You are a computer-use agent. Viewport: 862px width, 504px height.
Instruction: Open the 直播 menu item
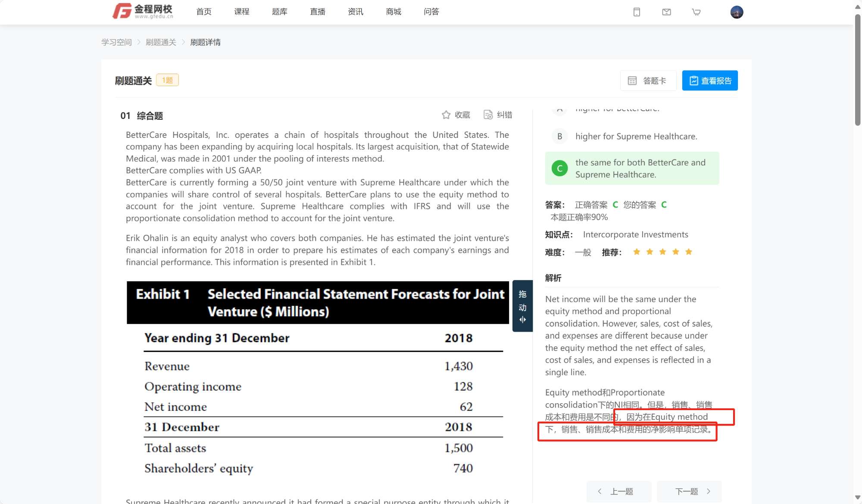[317, 12]
